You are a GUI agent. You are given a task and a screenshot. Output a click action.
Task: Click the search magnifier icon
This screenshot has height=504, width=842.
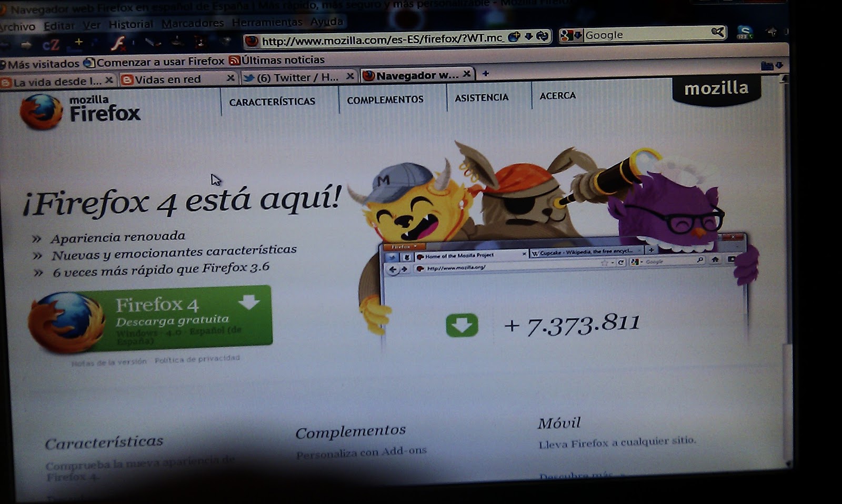[x=718, y=33]
